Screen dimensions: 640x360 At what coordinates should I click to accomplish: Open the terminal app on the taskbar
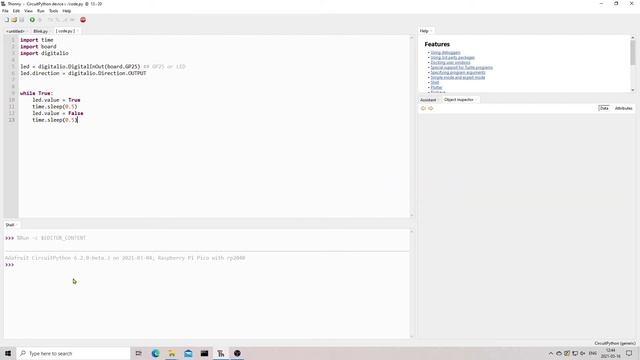204,353
